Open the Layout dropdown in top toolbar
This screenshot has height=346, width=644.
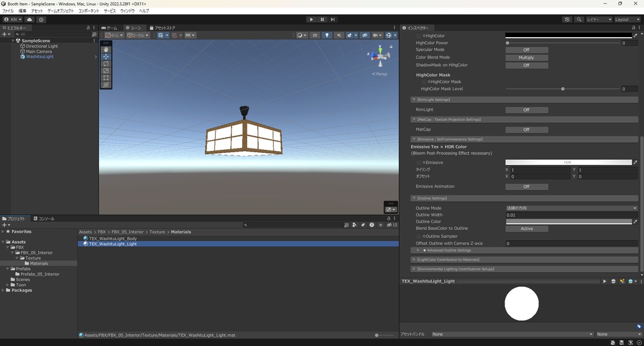coord(627,20)
